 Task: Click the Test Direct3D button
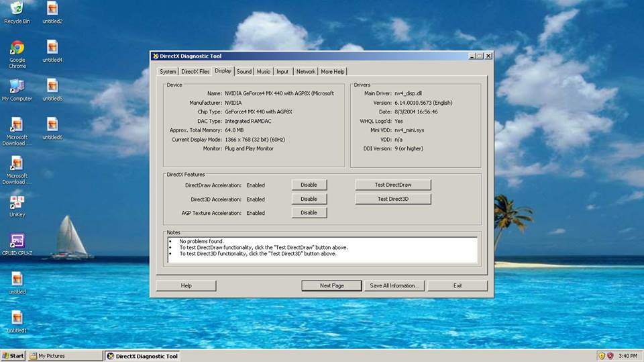pos(392,199)
